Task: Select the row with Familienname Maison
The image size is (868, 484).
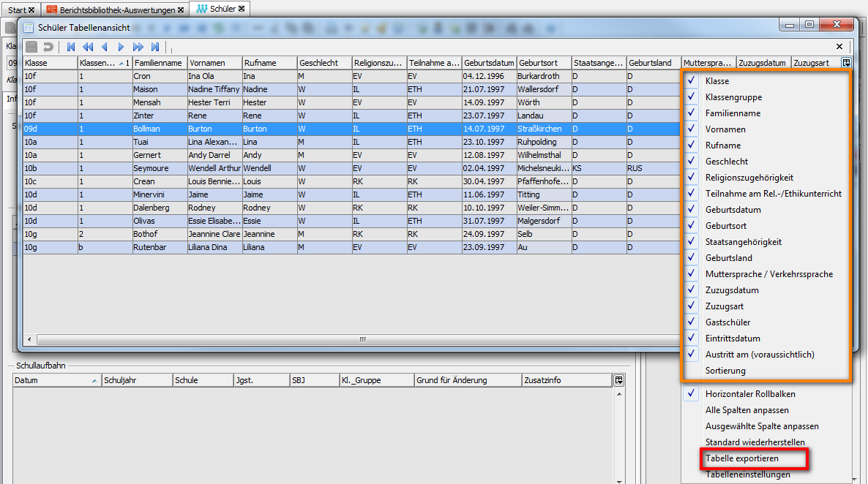Action: point(351,89)
